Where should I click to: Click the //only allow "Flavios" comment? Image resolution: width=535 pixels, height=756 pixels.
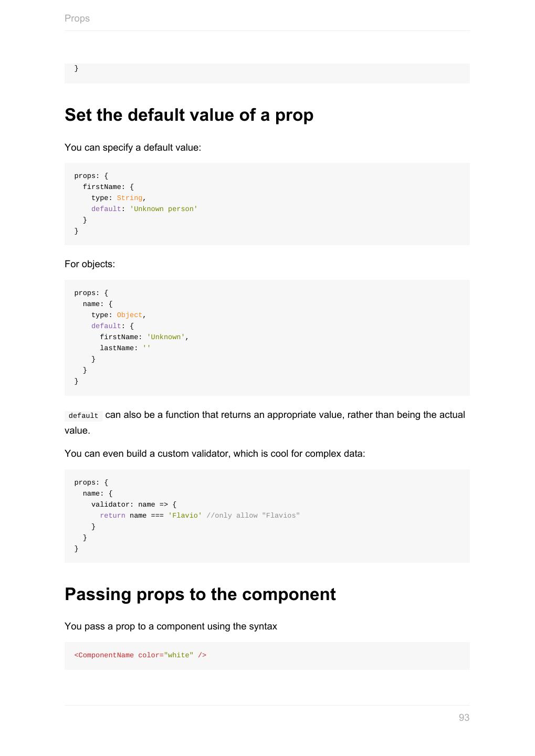tap(253, 516)
